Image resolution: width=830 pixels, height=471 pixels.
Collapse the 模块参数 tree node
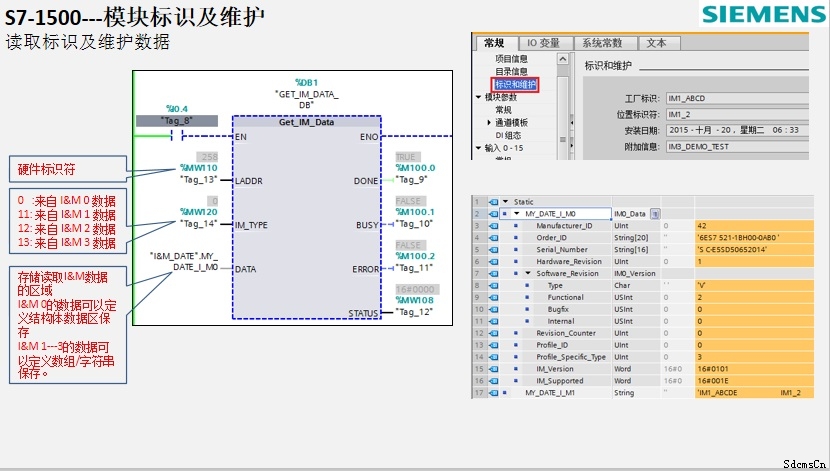pos(479,97)
